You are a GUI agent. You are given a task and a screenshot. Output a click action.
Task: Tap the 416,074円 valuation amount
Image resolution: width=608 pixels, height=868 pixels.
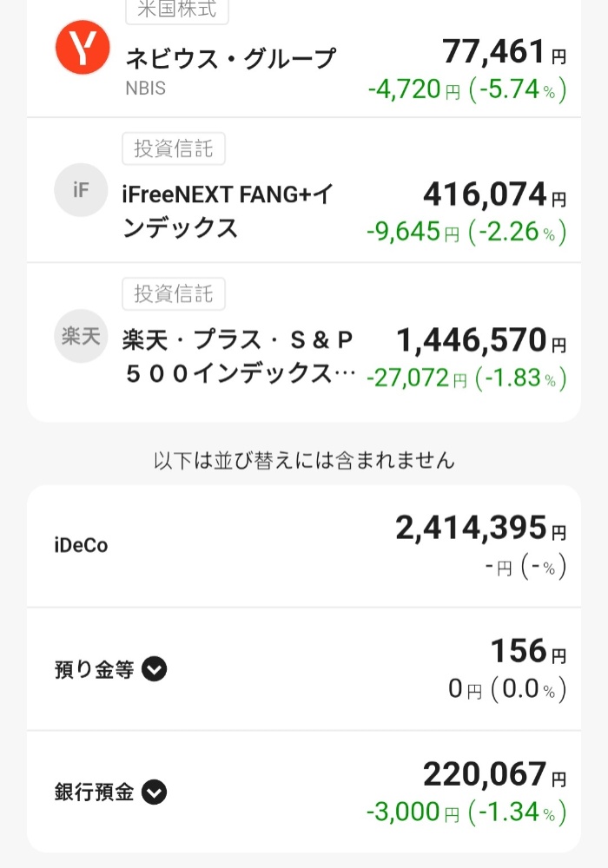494,194
